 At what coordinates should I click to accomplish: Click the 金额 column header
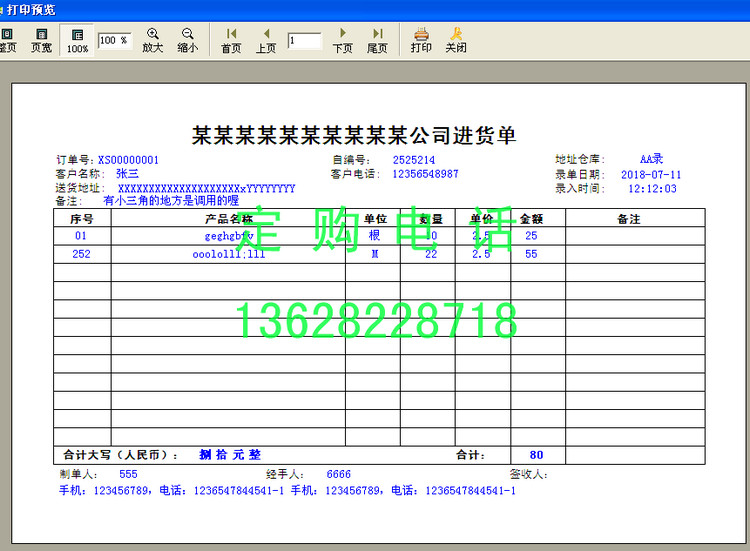pyautogui.click(x=531, y=219)
